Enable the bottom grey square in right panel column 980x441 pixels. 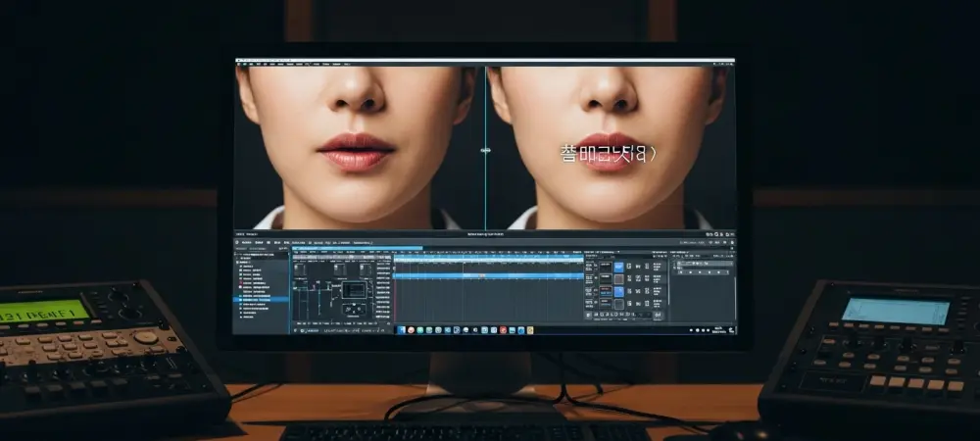(618, 305)
